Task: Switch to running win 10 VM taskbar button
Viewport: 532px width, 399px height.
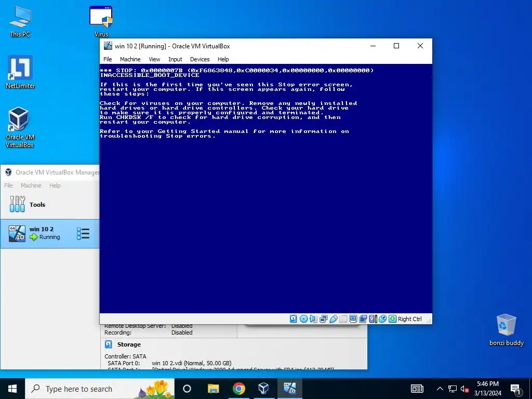Action: pyautogui.click(x=290, y=389)
